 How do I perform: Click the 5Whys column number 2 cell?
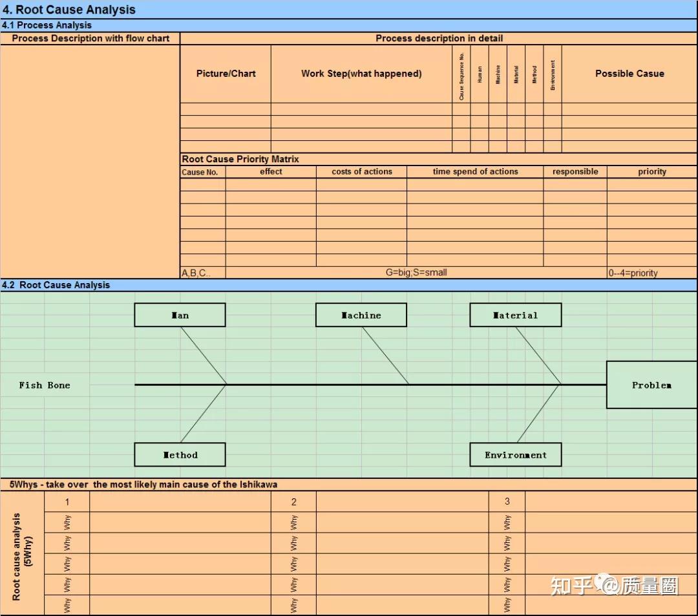(x=293, y=502)
